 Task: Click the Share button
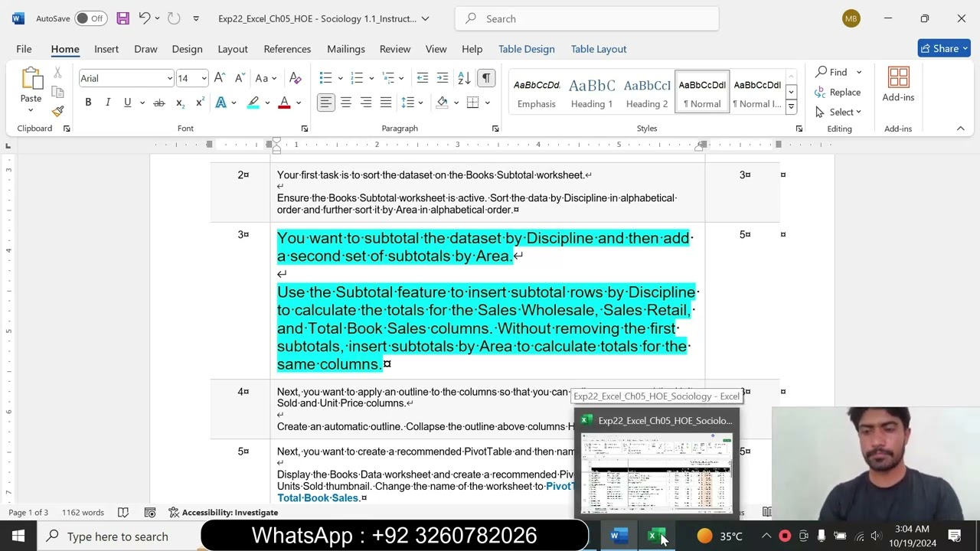tap(944, 48)
